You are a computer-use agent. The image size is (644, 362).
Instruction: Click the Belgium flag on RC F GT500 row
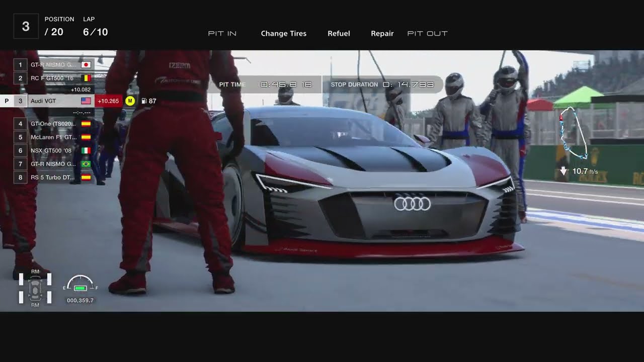(86, 78)
